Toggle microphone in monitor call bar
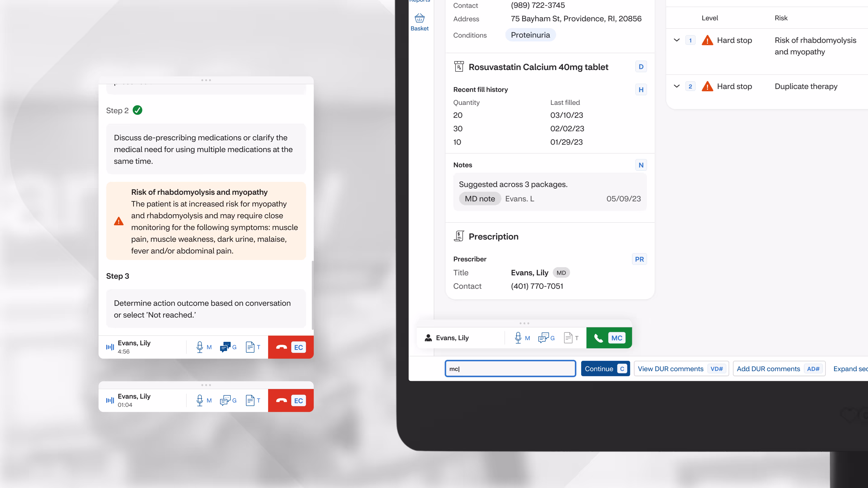The image size is (868, 488). click(518, 338)
